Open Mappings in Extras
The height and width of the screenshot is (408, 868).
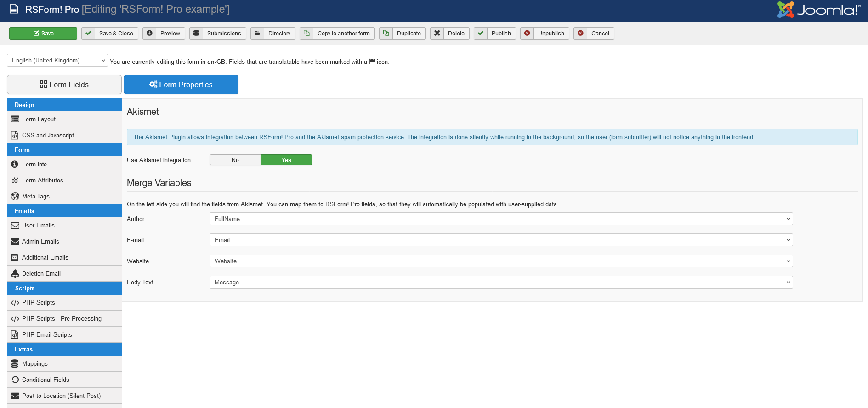click(x=64, y=363)
